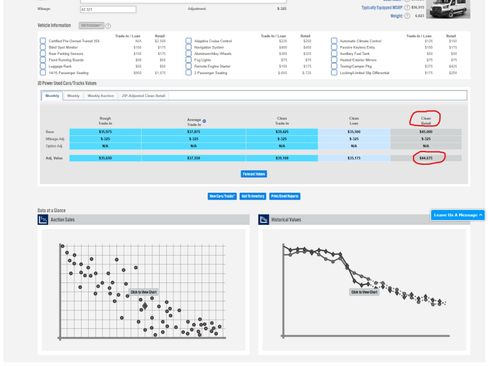The height and width of the screenshot is (366, 488).
Task: Click into the Mileage input field
Action: click(108, 9)
